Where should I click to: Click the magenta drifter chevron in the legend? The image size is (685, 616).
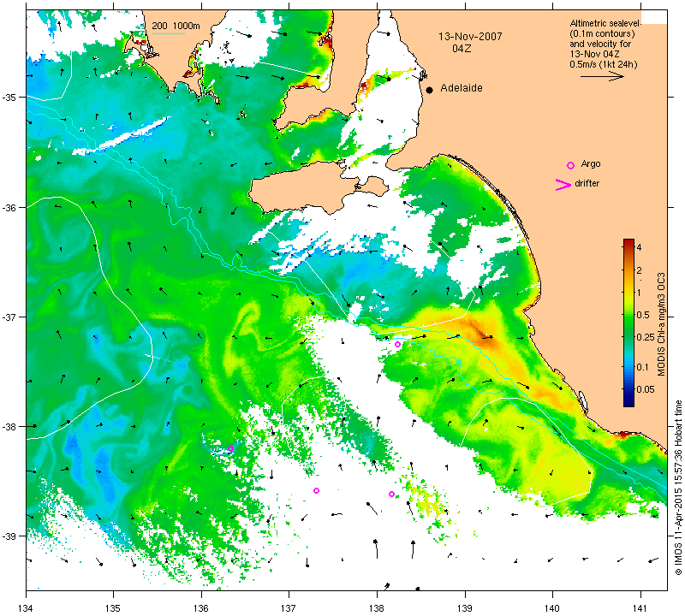pyautogui.click(x=563, y=185)
